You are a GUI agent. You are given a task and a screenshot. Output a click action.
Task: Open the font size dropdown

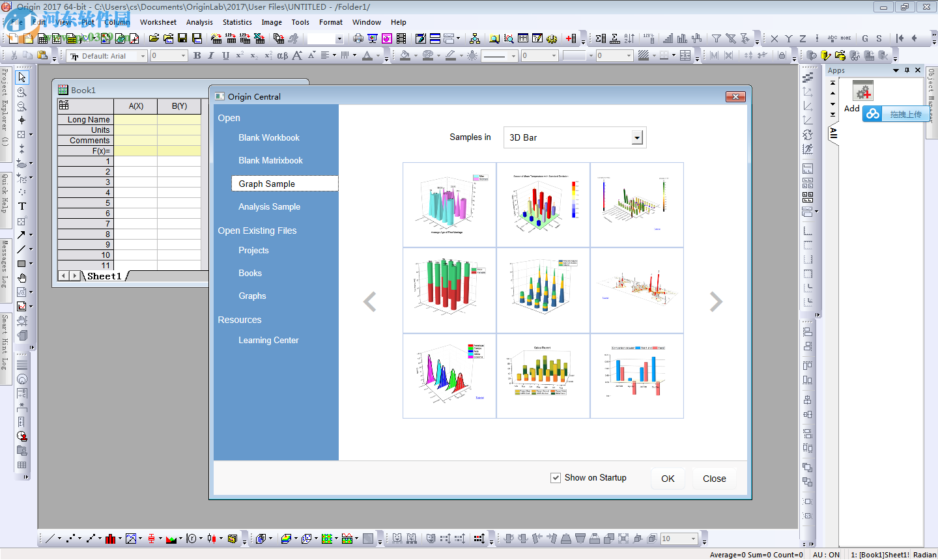(183, 56)
